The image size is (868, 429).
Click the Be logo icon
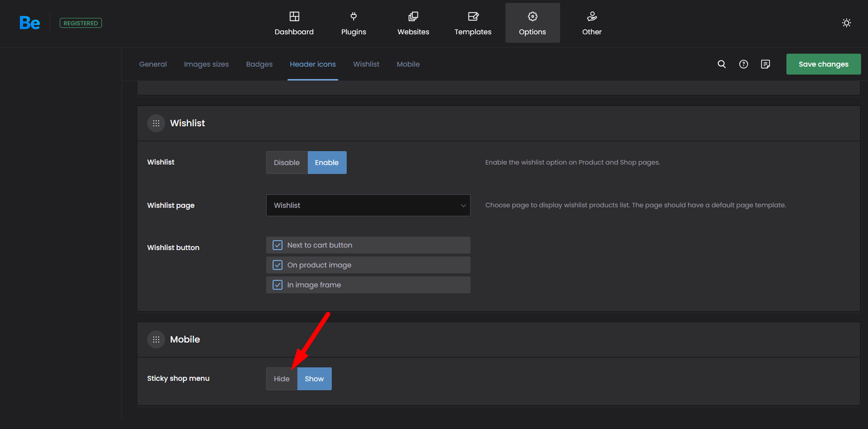coord(29,23)
